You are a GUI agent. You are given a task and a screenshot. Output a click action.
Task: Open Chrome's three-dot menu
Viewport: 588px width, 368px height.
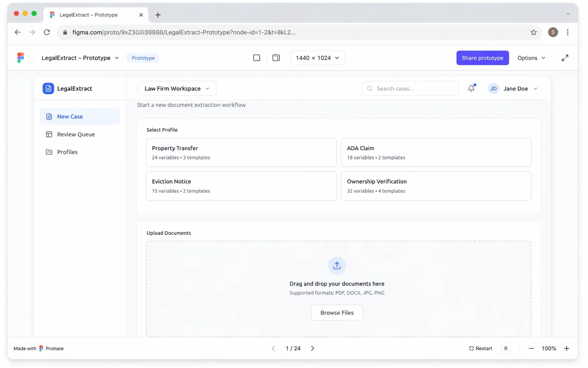(x=568, y=32)
